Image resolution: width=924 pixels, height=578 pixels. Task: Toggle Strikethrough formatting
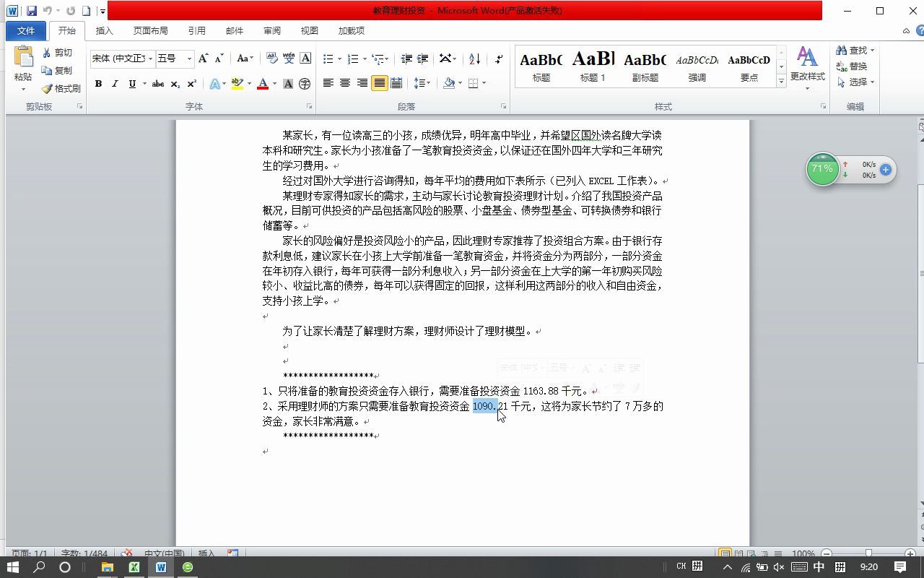point(158,84)
